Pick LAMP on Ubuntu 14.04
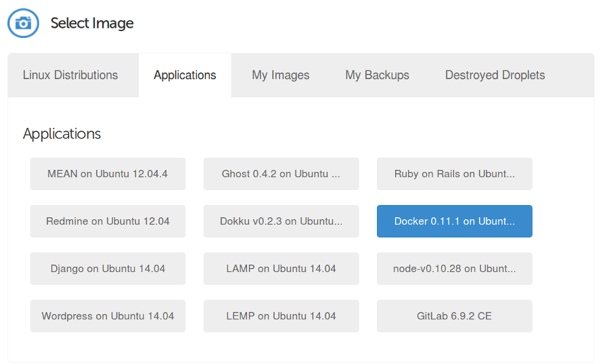 [x=281, y=269]
